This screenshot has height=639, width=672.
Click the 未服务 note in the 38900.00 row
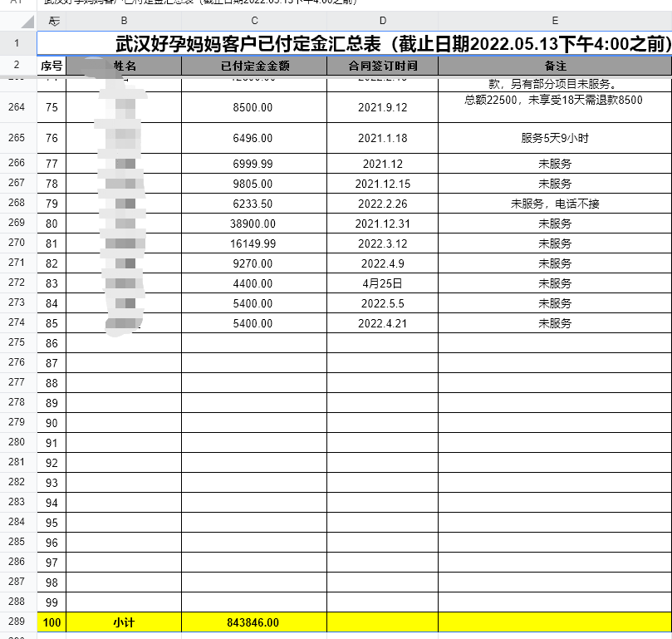pos(555,224)
